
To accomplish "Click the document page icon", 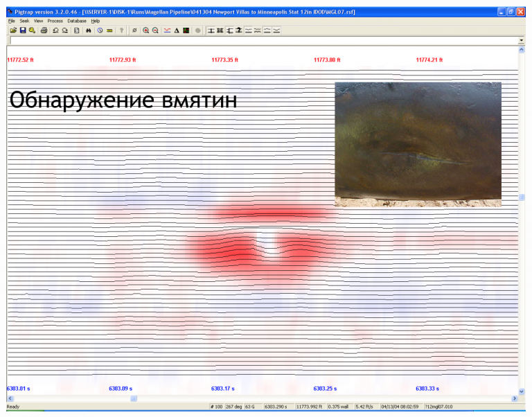I will coord(77,30).
